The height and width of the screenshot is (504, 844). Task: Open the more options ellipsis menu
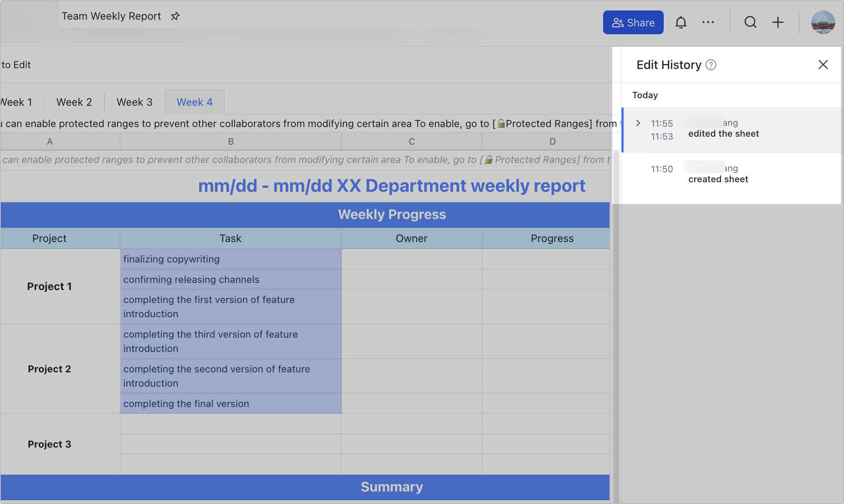(708, 23)
